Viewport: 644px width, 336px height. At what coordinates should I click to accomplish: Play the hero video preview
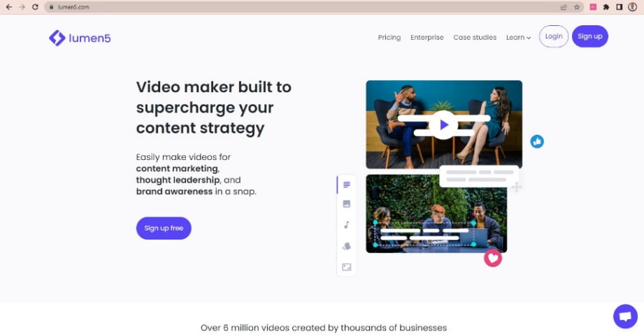pos(443,125)
